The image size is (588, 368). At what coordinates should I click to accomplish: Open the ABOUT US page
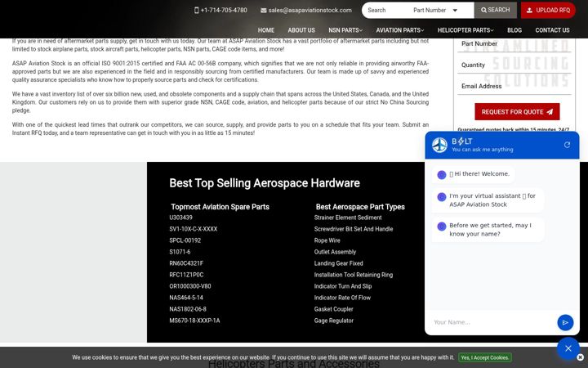point(301,30)
